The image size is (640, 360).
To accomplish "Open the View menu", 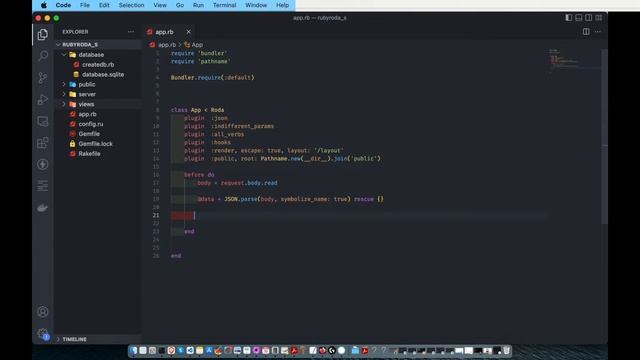I will coord(160,5).
